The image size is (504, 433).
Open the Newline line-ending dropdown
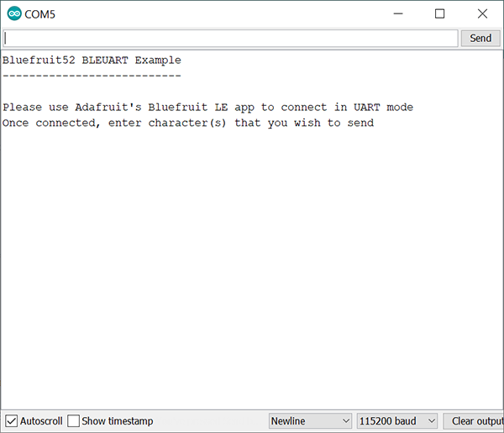(310, 420)
